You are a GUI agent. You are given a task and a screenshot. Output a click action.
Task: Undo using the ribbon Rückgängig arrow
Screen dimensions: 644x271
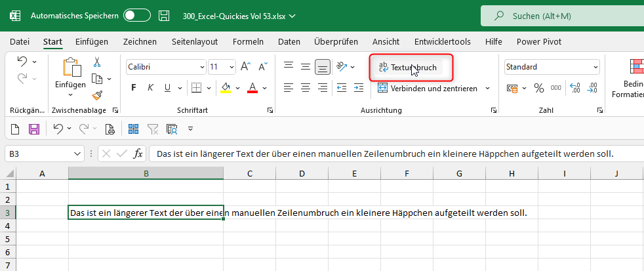tap(22, 61)
